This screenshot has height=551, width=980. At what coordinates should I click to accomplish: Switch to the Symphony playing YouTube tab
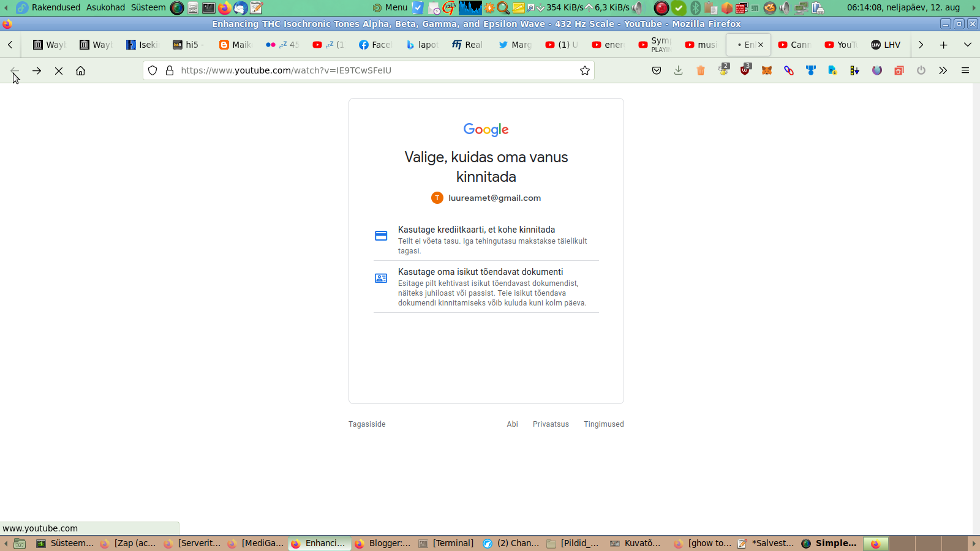655,45
